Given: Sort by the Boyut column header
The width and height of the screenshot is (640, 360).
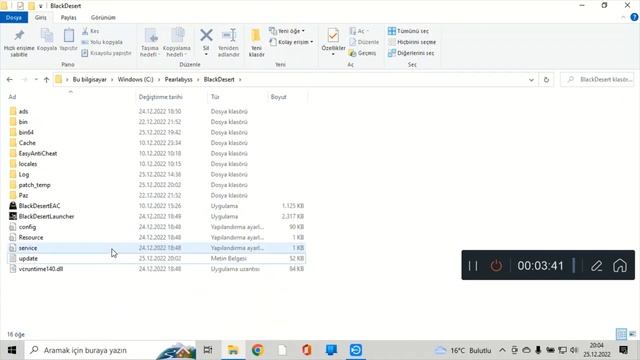Looking at the screenshot, I should [x=278, y=97].
